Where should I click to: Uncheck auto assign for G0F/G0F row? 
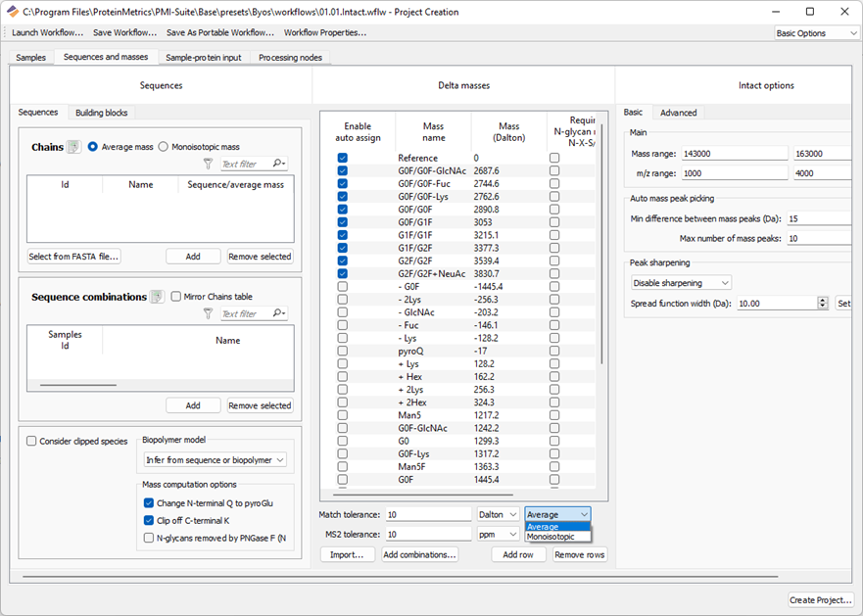[342, 210]
